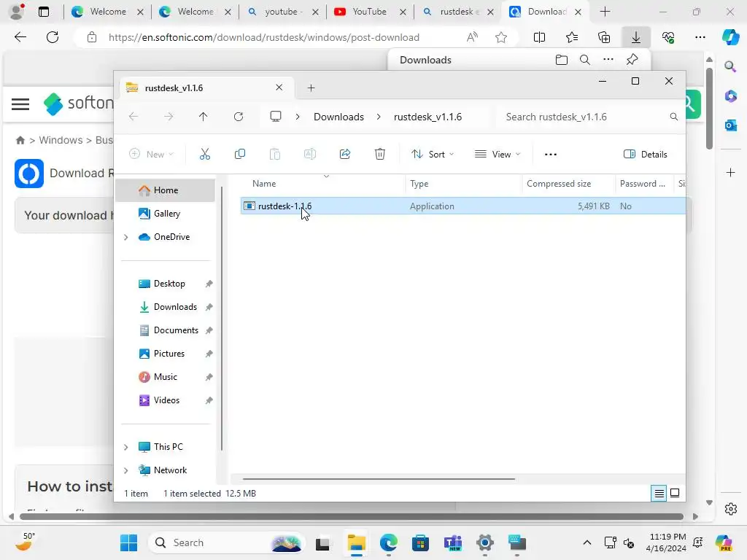Switch to large thumbnails view icon in status bar
Screen dimensions: 747x560
675,494
